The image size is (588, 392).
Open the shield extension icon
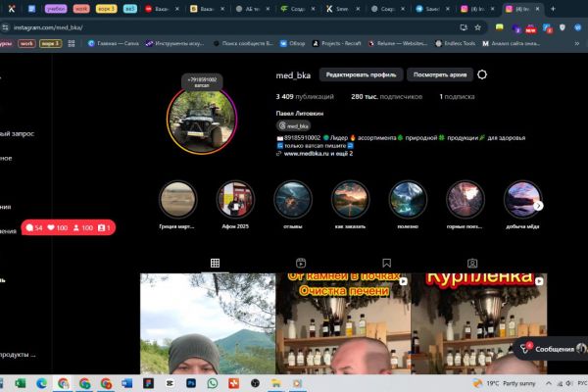point(563,27)
